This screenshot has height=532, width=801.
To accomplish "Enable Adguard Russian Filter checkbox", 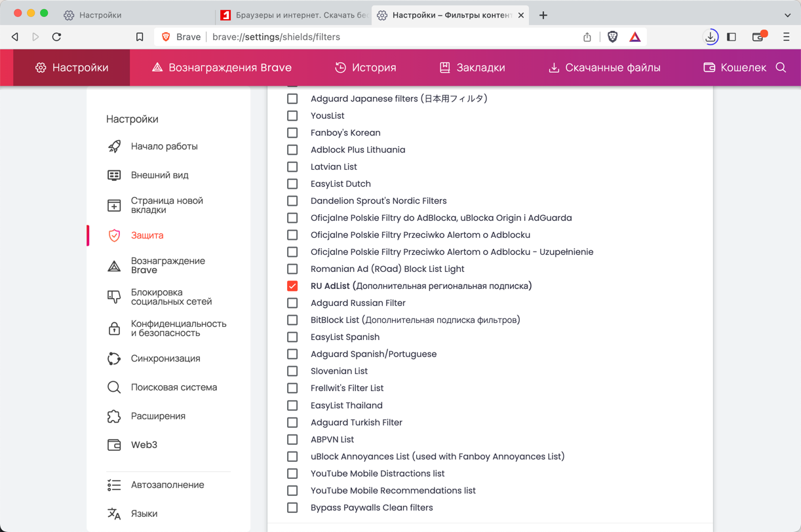I will tap(292, 303).
